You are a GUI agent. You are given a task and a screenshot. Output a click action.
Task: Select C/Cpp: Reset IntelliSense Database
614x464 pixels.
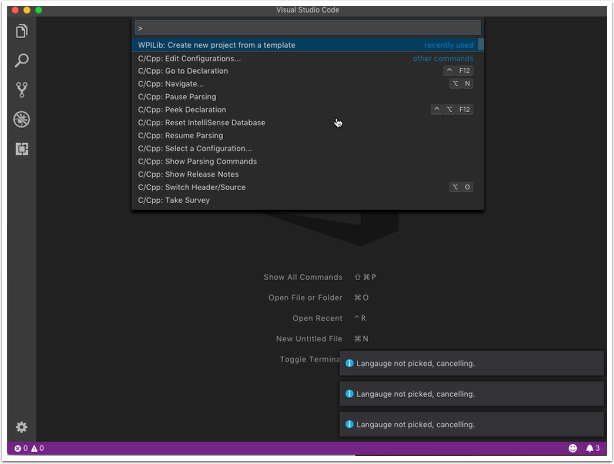[x=308, y=123]
